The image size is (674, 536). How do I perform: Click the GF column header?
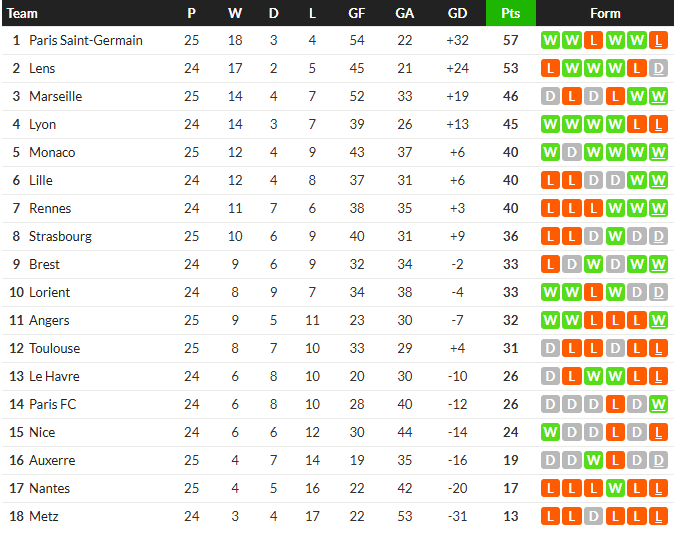coord(356,13)
